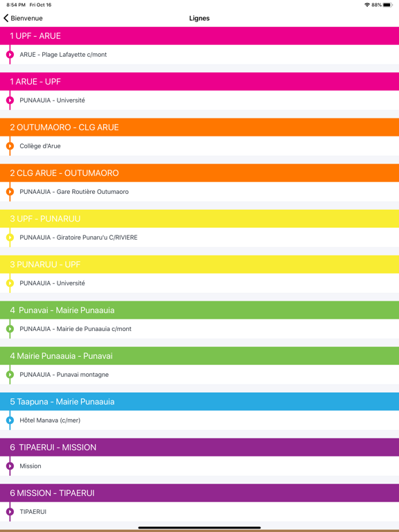
Task: Open 2 OUTUMAORO - CLG ARUE line header
Action: (199, 127)
